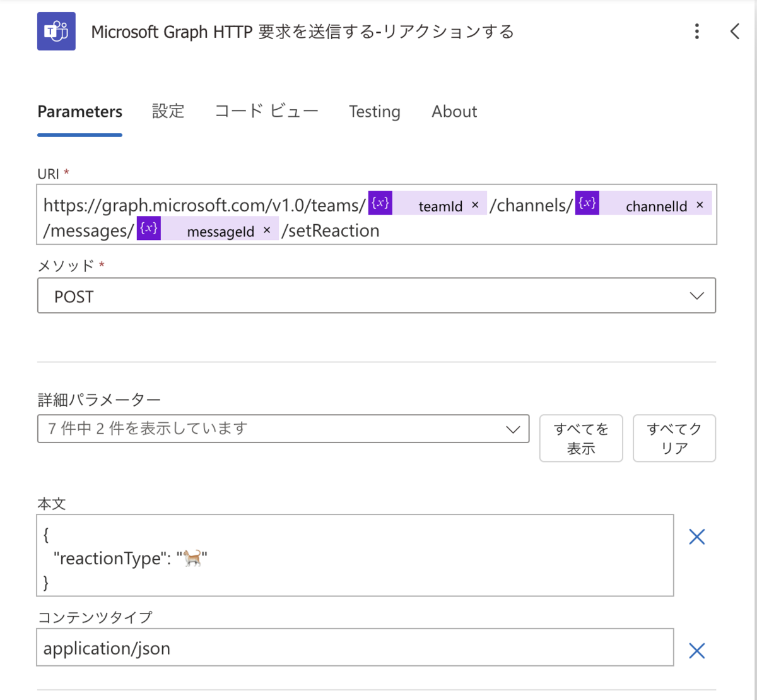Remove the channelId token
The image size is (757, 700).
[x=700, y=205]
